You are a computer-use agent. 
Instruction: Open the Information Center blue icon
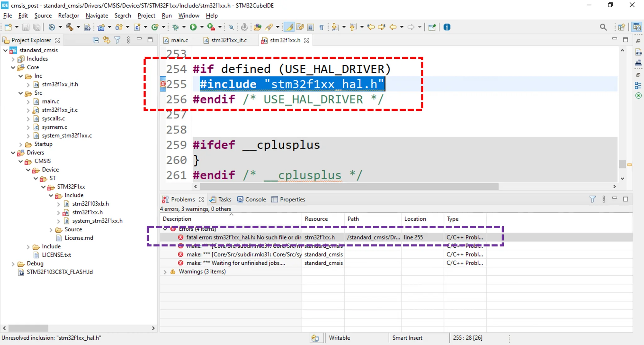click(447, 27)
